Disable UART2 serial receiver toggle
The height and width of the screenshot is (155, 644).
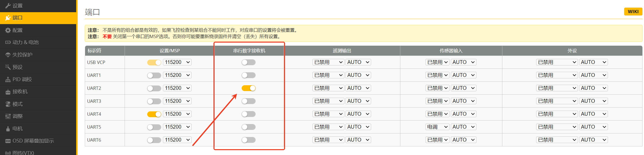(249, 88)
